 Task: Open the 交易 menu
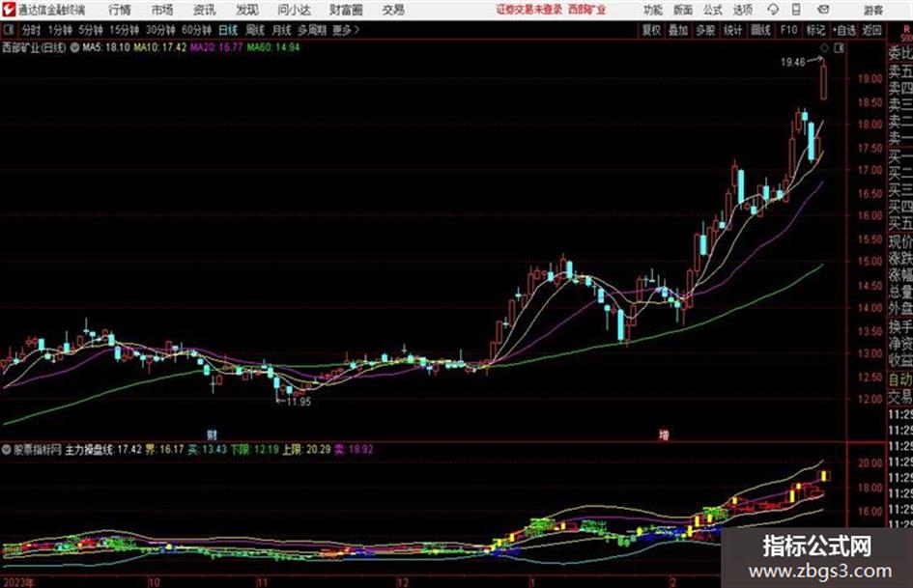tap(393, 10)
